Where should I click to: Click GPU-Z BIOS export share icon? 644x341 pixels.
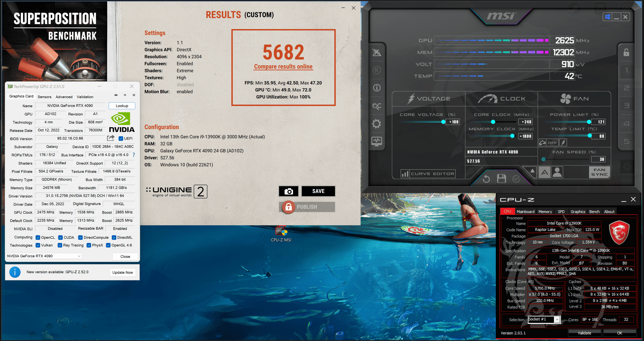[110, 138]
